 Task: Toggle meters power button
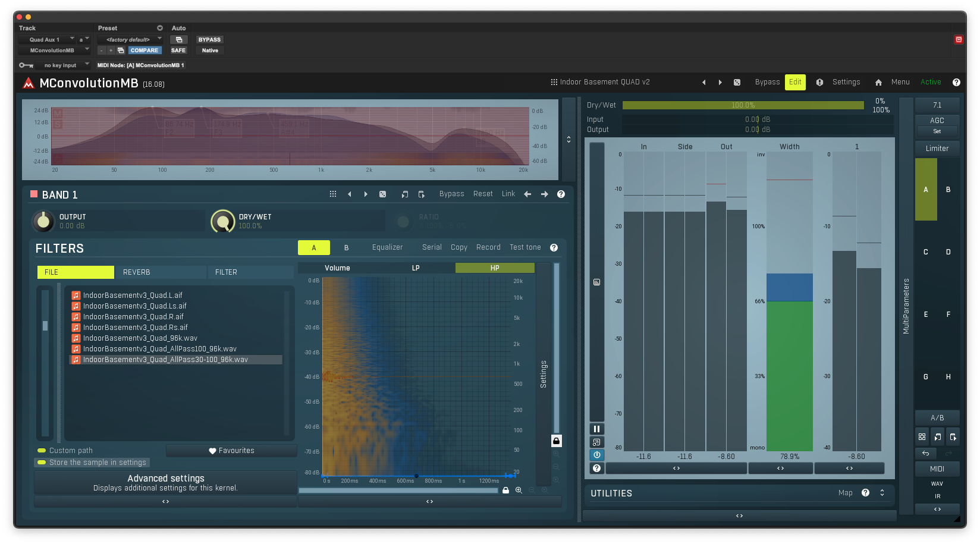point(596,455)
